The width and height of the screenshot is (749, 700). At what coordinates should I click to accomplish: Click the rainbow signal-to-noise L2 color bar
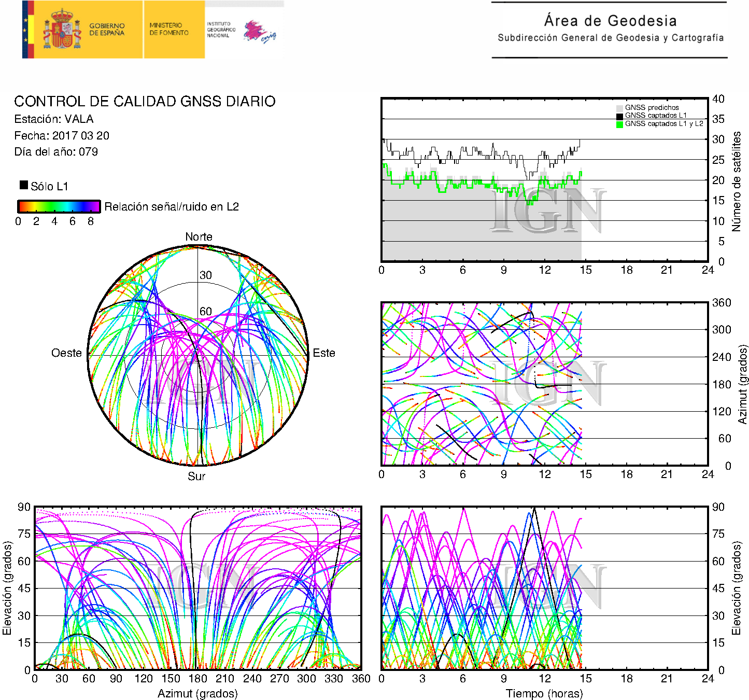[x=59, y=206]
